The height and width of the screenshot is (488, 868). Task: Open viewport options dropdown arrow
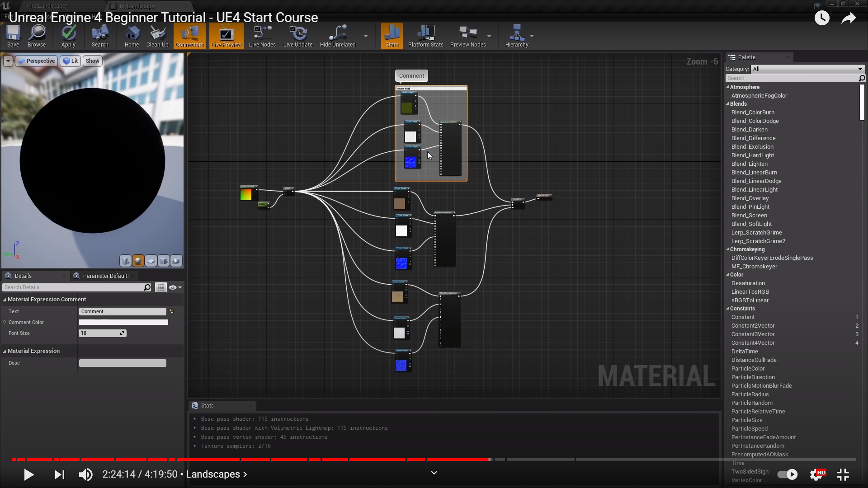pos(8,61)
